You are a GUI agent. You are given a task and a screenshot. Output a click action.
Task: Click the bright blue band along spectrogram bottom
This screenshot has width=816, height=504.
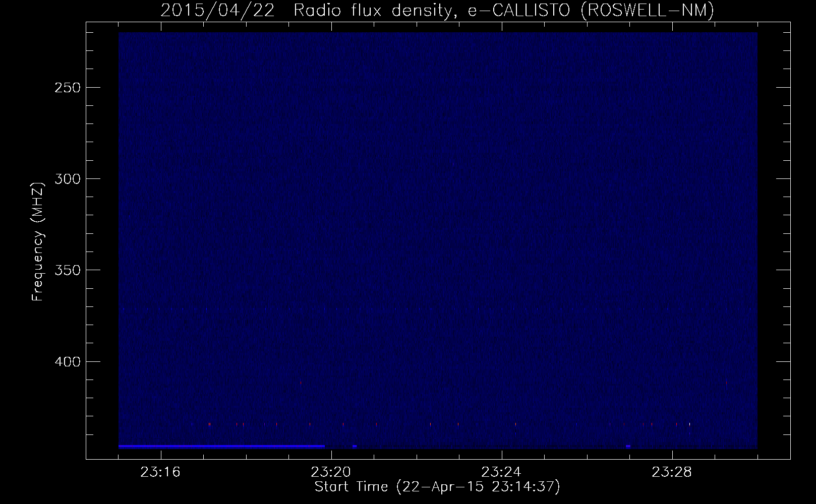pyautogui.click(x=221, y=447)
